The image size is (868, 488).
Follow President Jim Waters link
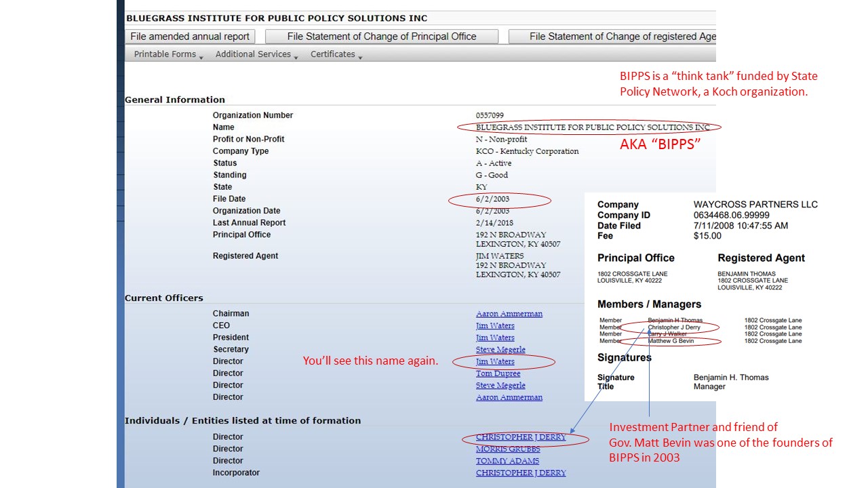click(x=495, y=338)
